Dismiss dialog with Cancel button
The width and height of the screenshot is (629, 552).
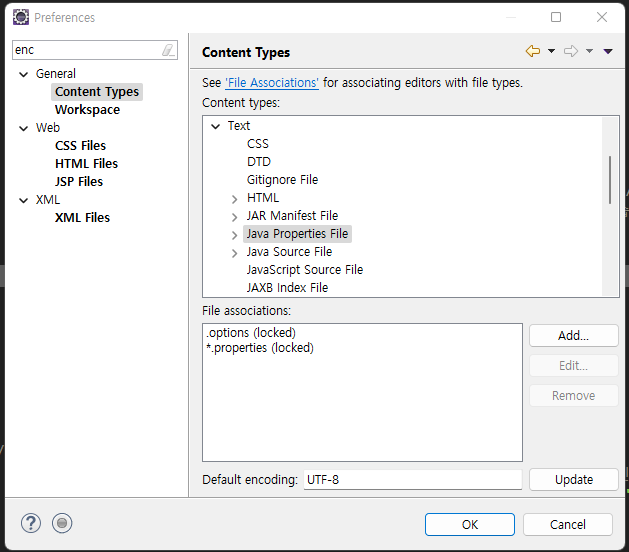pos(568,524)
